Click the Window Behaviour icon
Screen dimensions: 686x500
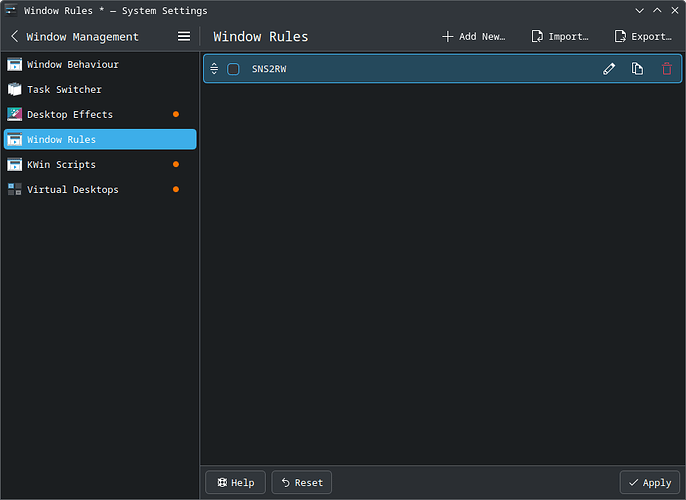coord(14,64)
